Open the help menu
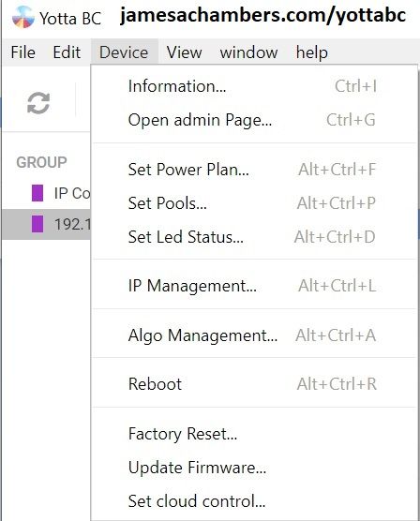Screen dimensions: 420x521 click(312, 52)
